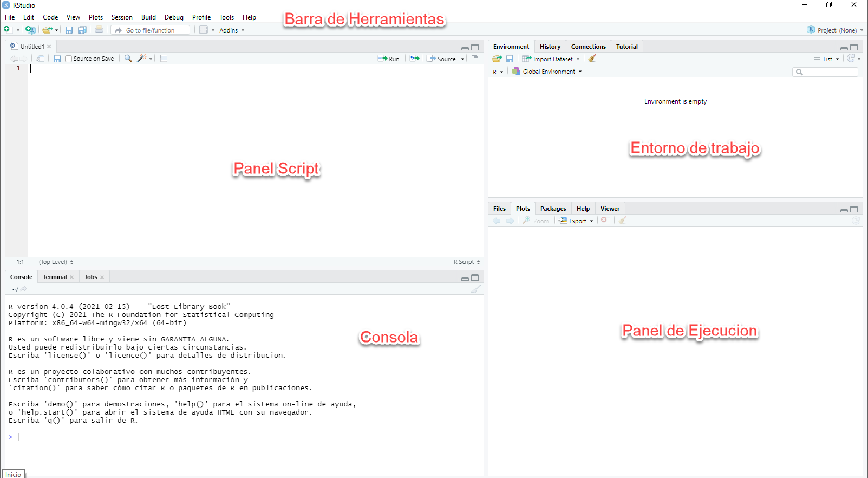Click the Environment search box
The height and width of the screenshot is (478, 868).
[825, 72]
